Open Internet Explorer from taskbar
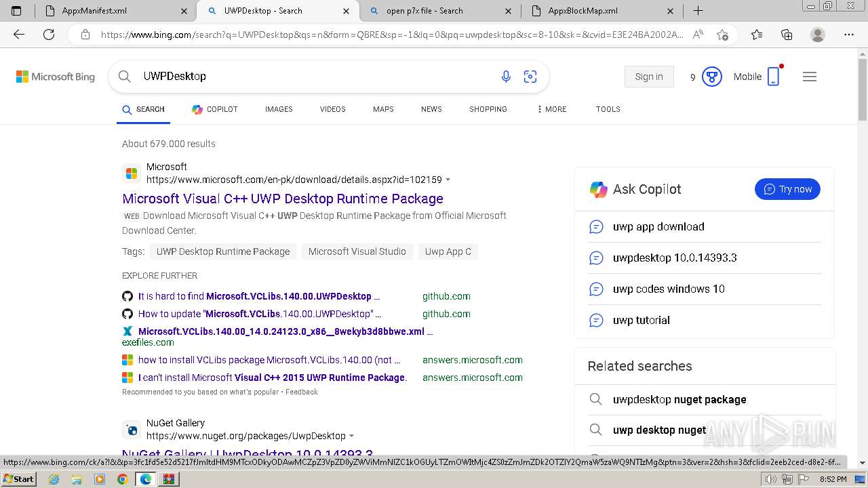Viewport: 868px width, 488px height. [54, 479]
